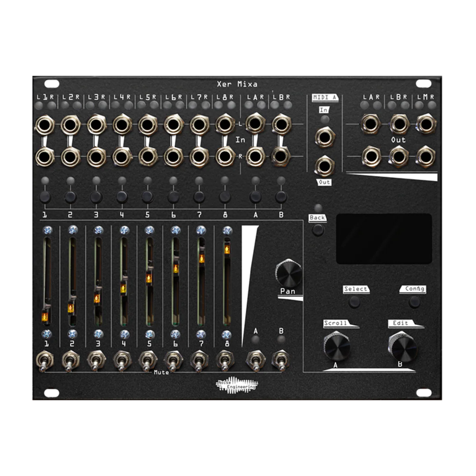Push the channel 5 select button

point(148,197)
